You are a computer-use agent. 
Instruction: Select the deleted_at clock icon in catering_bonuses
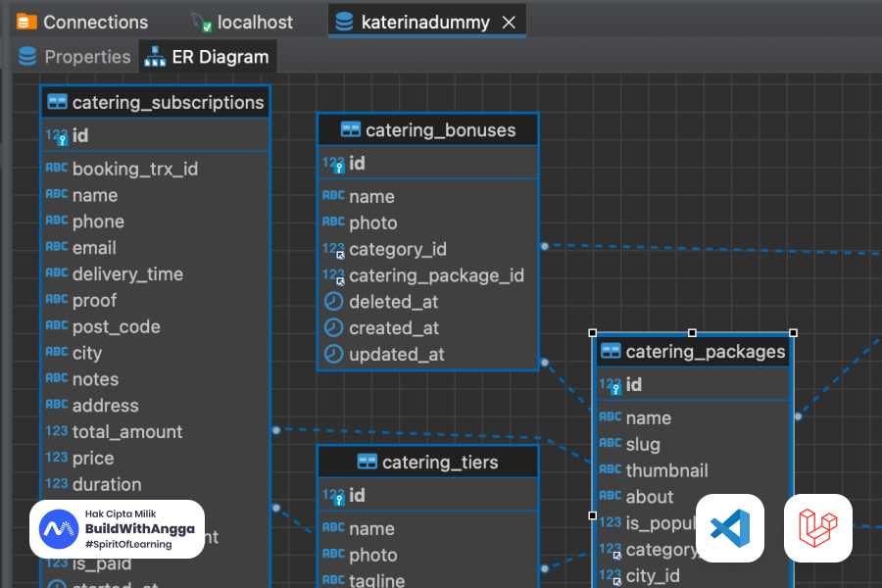click(x=333, y=302)
